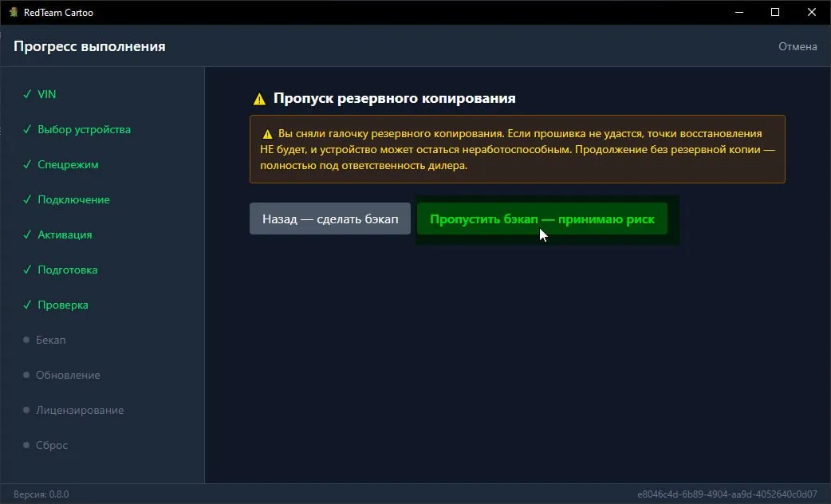
Task: Click the Пропуск резервного копирования heading
Action: (x=394, y=98)
